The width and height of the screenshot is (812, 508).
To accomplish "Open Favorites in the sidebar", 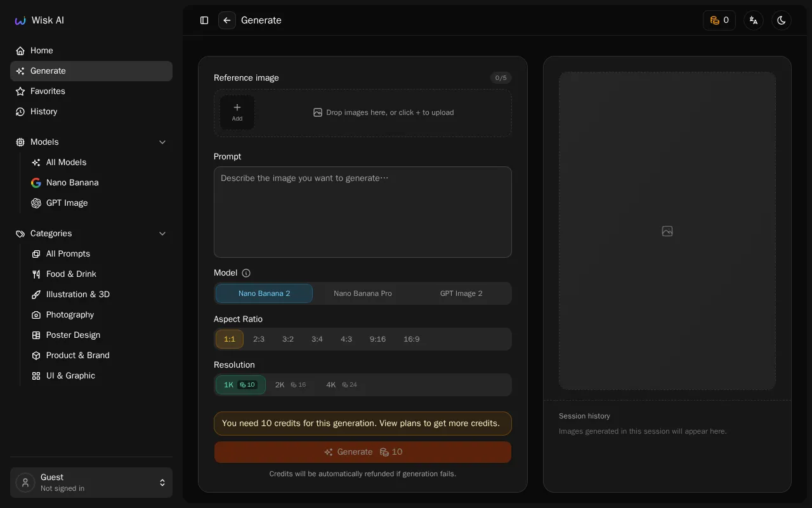I will (91, 91).
